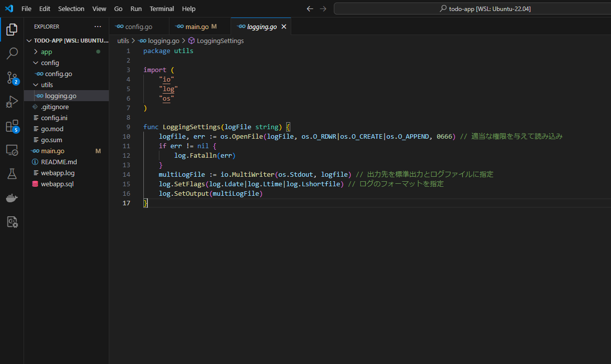Open the Terminal menu
This screenshot has height=364, width=611.
pos(161,9)
